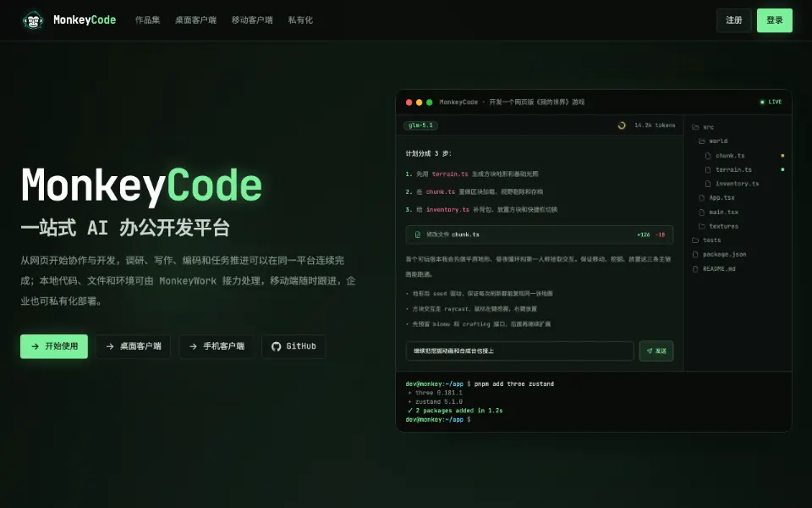
Task: Click the LIVE status indicator
Action: coord(771,102)
